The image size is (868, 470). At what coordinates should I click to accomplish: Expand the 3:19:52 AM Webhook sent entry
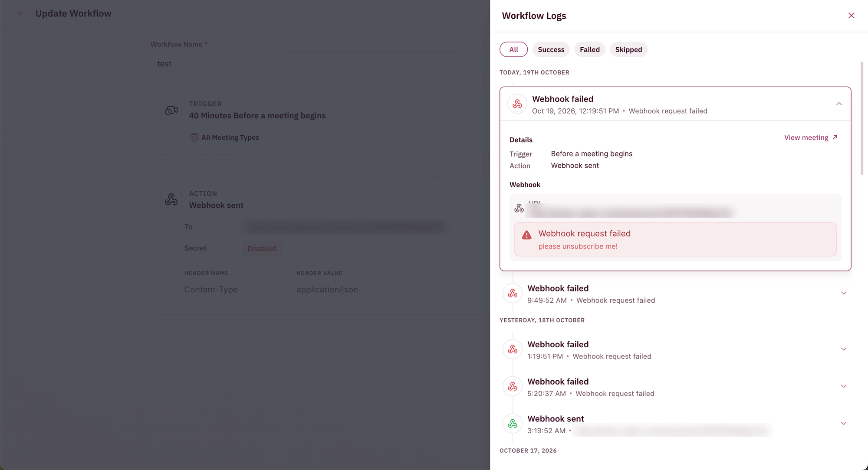click(844, 424)
